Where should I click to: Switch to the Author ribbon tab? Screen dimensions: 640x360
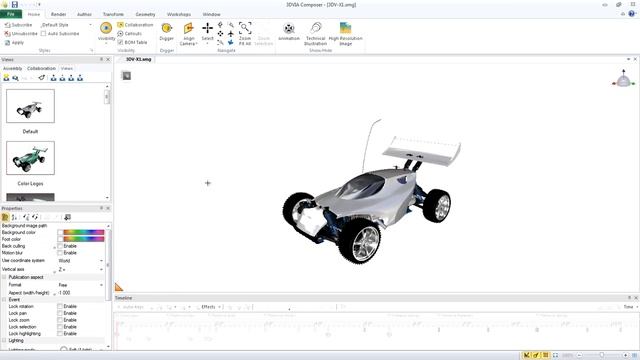click(x=84, y=14)
